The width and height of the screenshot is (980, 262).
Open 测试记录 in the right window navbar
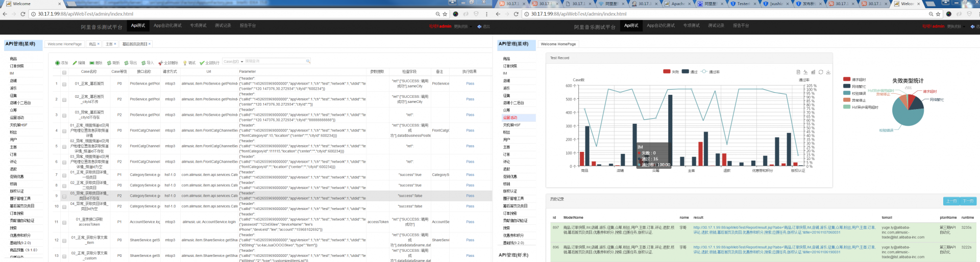click(716, 25)
